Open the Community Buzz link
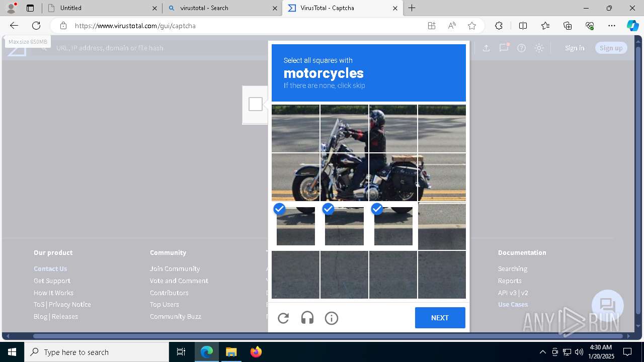The image size is (644, 362). click(x=176, y=316)
